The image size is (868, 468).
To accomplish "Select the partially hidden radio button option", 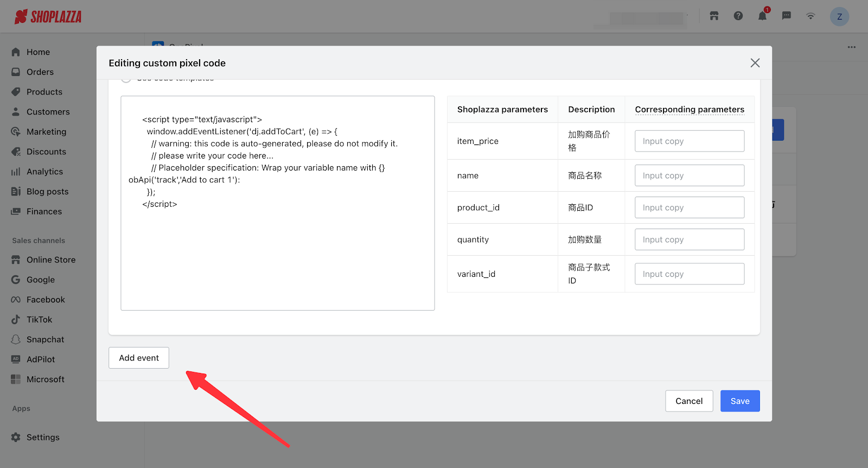I will click(x=126, y=80).
